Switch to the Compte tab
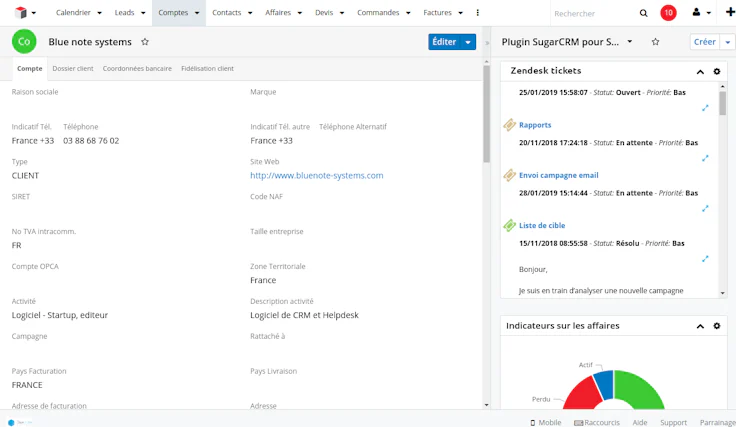The image size is (736, 427). (x=30, y=69)
